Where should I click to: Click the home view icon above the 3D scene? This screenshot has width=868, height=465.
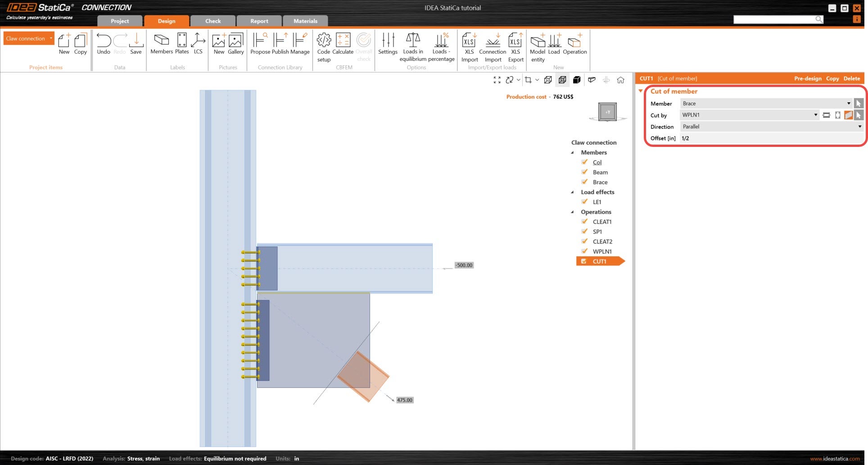pyautogui.click(x=621, y=80)
